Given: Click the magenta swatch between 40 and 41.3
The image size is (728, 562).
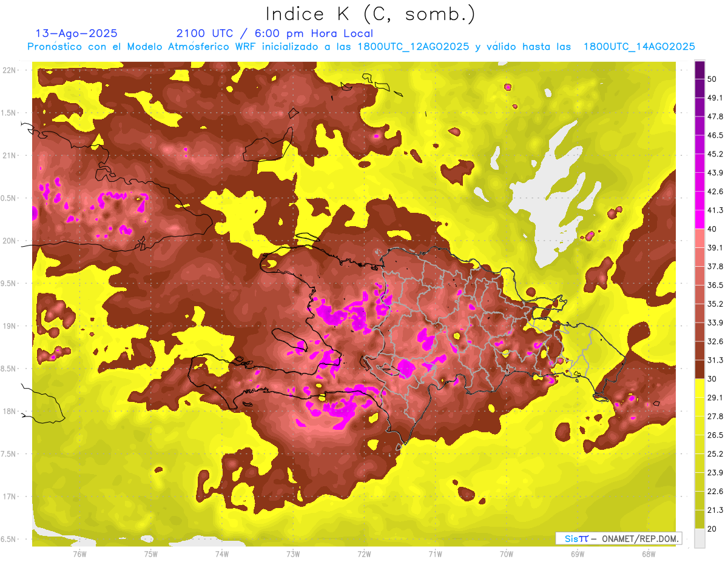Looking at the screenshot, I should click(x=699, y=219).
